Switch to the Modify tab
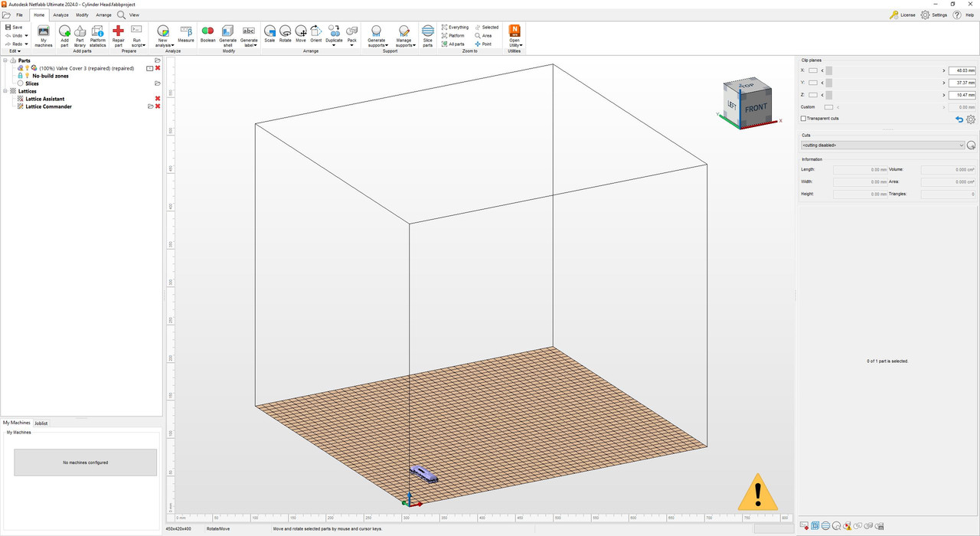This screenshot has width=980, height=536. coord(82,15)
